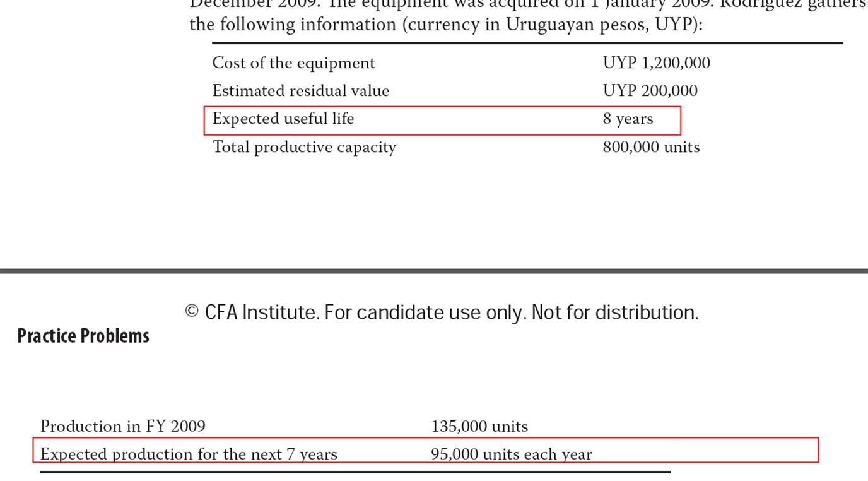Screen dimensions: 868x481
Task: Click the "Cost of the equipment" row label
Action: [x=293, y=63]
